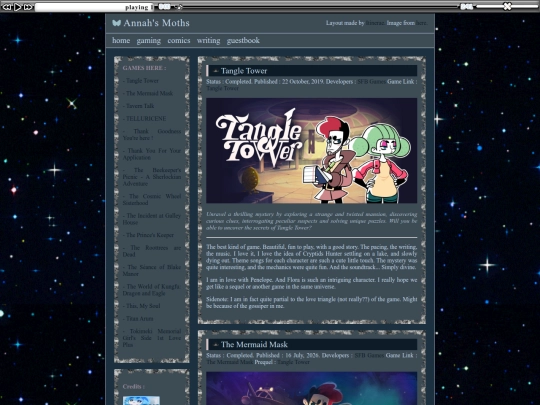Jump to Thank Goodness You're here in the games list
Viewport: 540px width, 405px height.
point(152,135)
